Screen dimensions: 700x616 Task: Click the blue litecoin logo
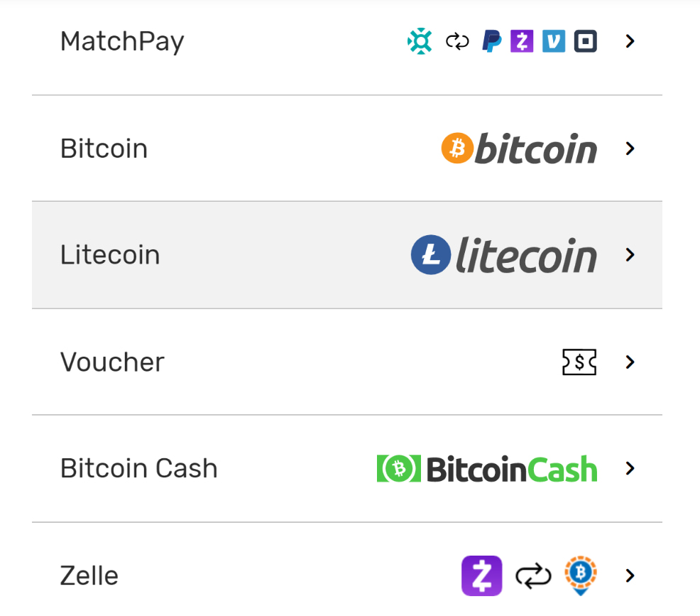[503, 254]
